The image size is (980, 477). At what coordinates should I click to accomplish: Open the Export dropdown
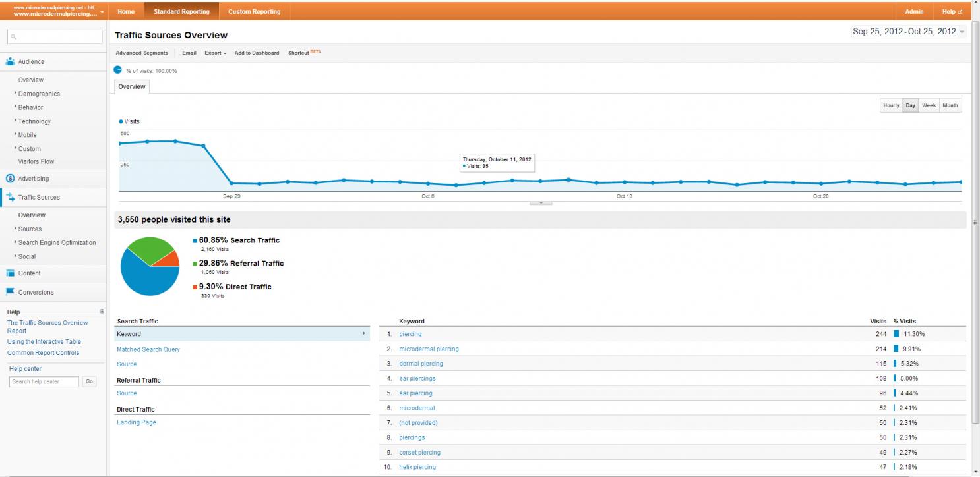pos(215,53)
